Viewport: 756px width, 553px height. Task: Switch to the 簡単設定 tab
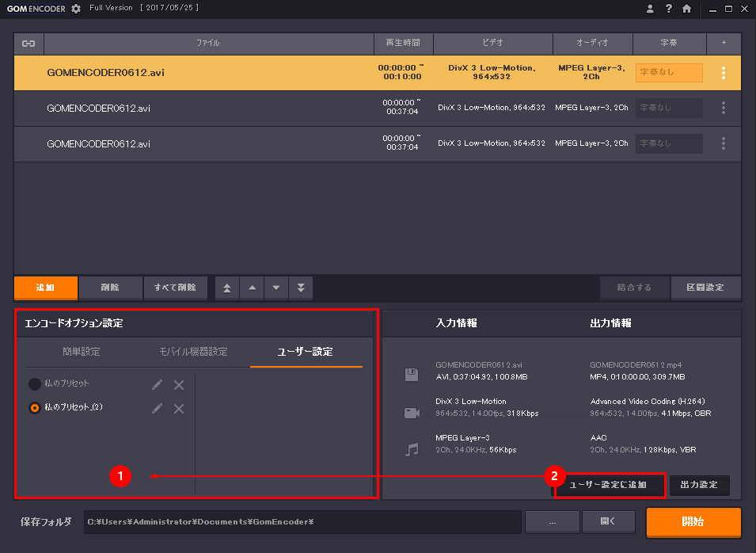pyautogui.click(x=81, y=352)
